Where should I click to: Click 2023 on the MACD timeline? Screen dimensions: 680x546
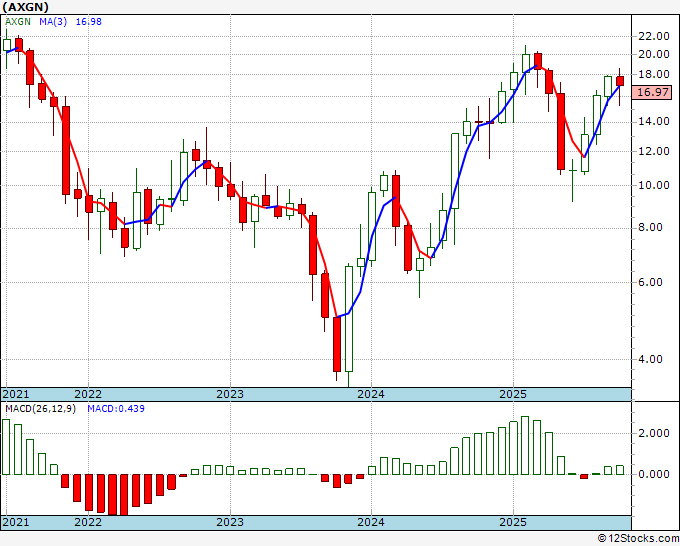[230, 522]
